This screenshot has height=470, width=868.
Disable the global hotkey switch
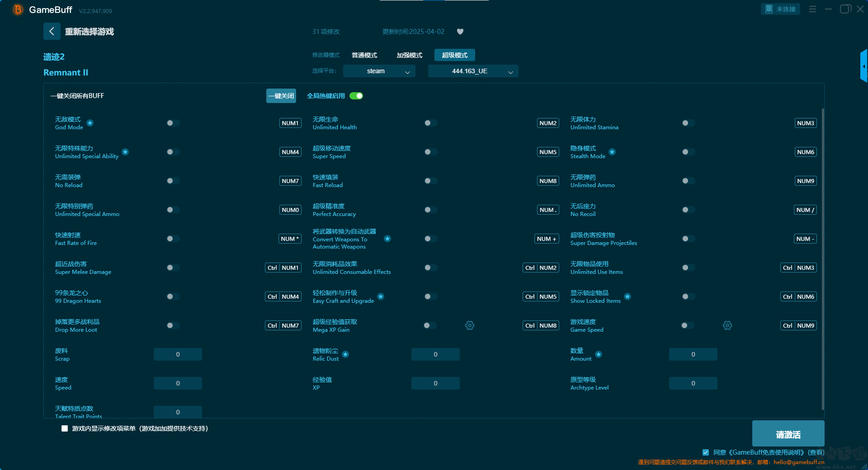[356, 96]
